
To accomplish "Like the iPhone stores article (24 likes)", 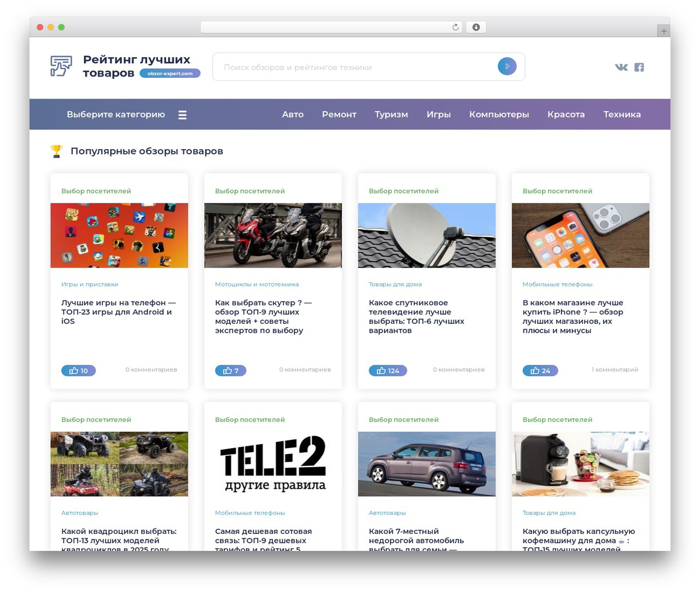I will point(540,370).
